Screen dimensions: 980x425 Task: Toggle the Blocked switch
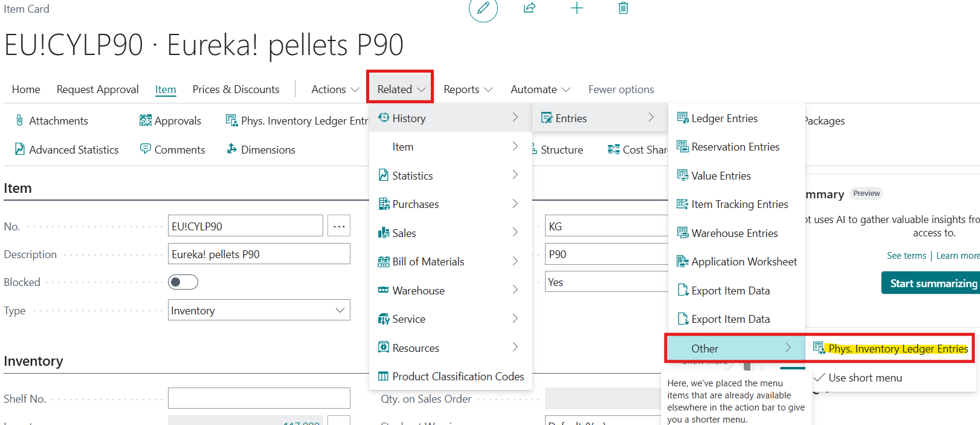(x=183, y=282)
